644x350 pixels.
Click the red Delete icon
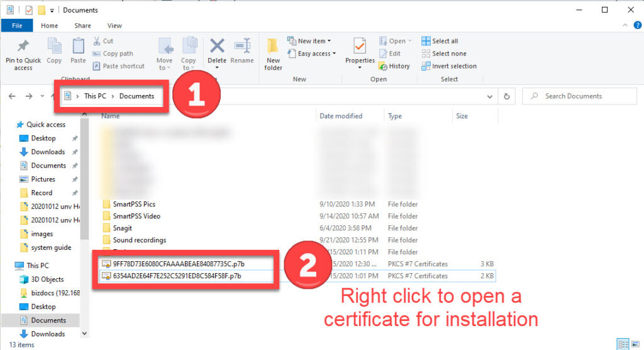pyautogui.click(x=217, y=47)
